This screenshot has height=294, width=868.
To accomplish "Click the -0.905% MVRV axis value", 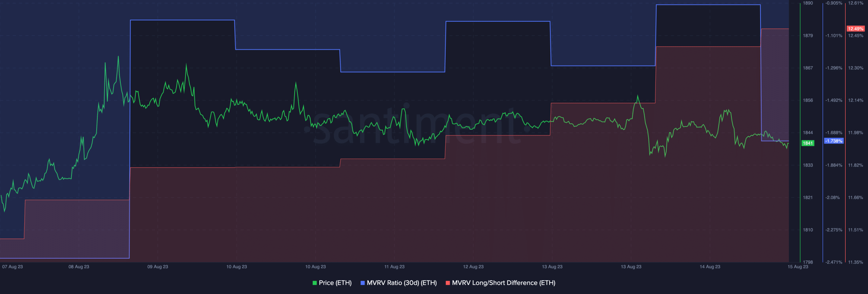I will (x=834, y=3).
